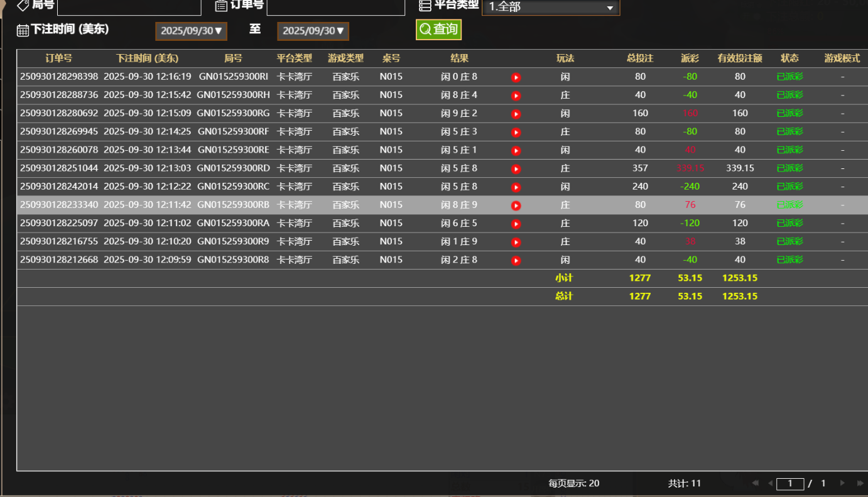Click replay icon for round GN015259300RD

(x=516, y=169)
